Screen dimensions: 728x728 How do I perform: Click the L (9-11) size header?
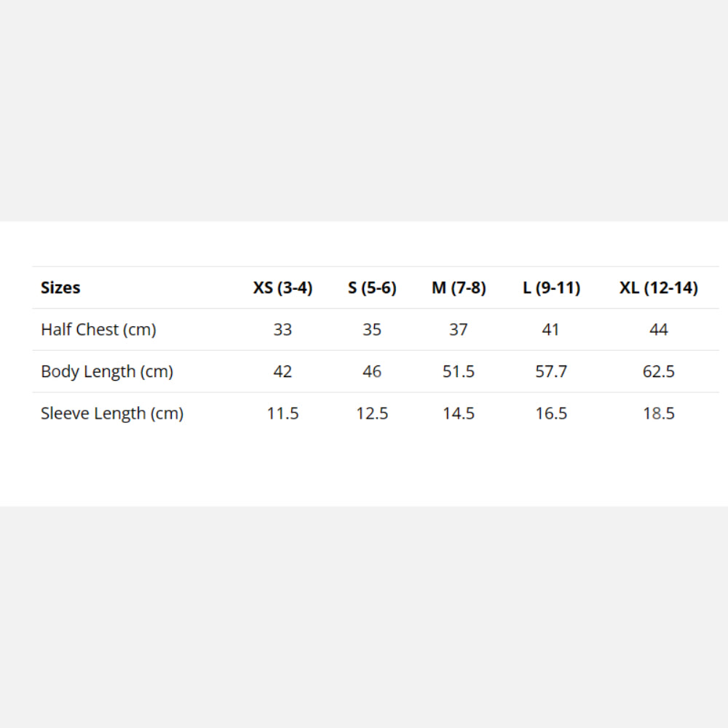click(551, 288)
